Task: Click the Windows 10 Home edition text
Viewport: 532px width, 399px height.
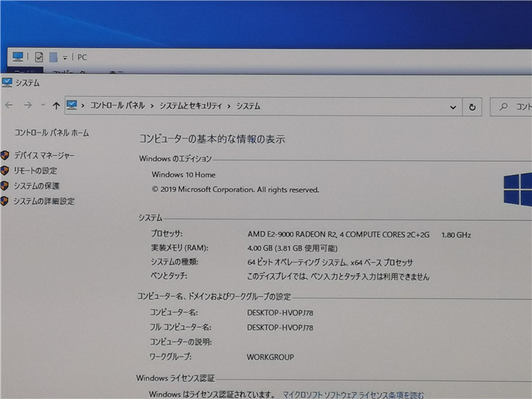Action: (183, 174)
